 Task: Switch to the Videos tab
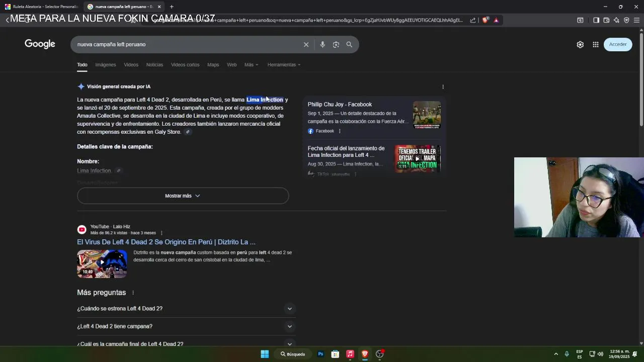click(131, 65)
